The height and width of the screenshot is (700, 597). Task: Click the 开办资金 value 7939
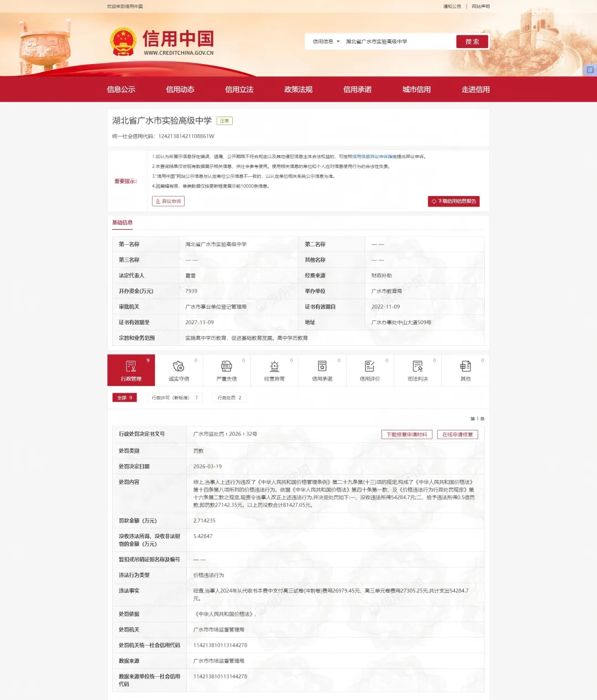click(x=191, y=291)
